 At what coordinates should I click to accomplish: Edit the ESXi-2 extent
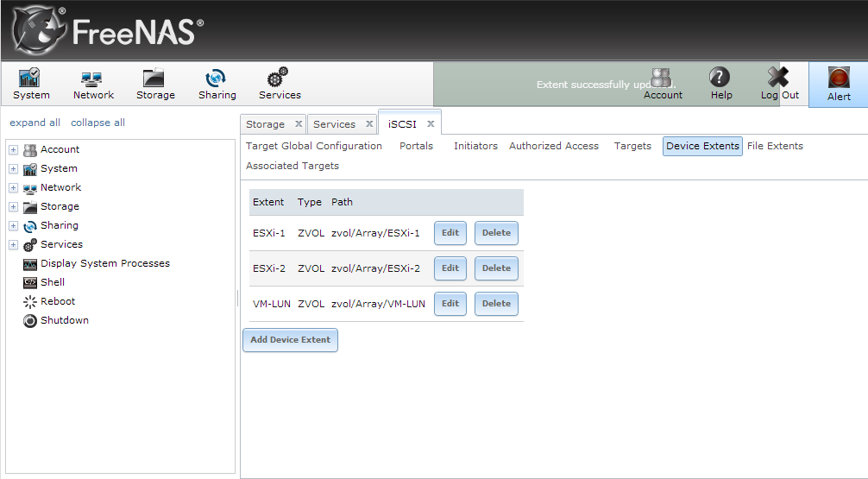click(x=450, y=268)
